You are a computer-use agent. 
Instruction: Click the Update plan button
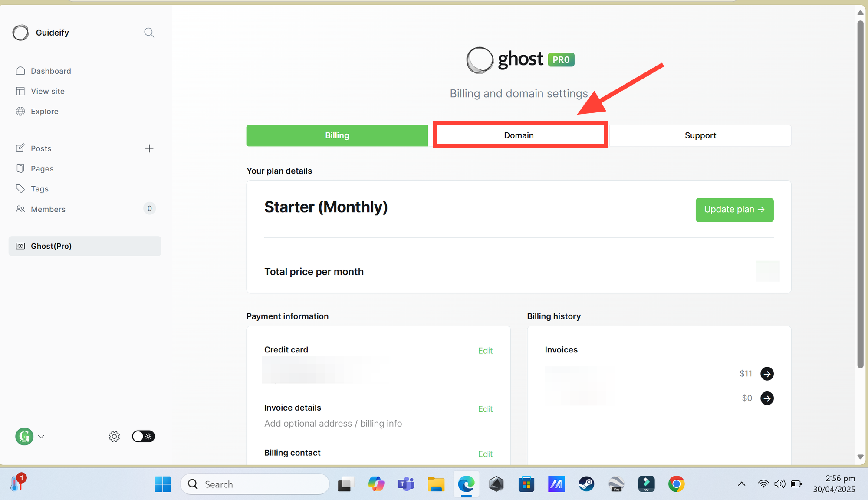pos(734,210)
